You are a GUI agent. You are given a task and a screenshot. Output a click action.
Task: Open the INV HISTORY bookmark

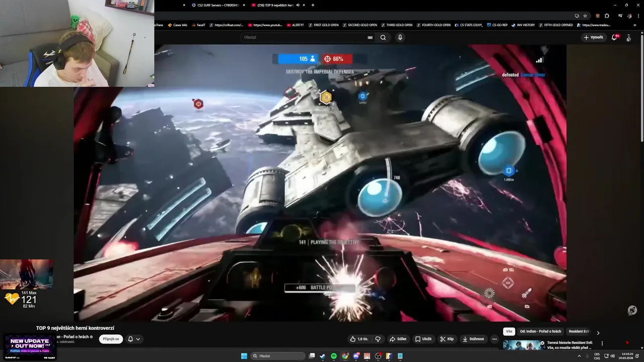523,25
